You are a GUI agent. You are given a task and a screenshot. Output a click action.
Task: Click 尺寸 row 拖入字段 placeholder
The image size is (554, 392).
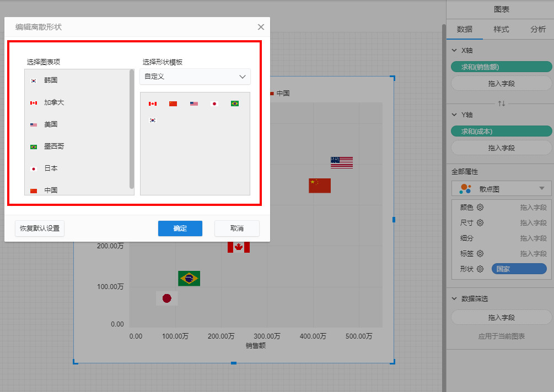(x=533, y=222)
